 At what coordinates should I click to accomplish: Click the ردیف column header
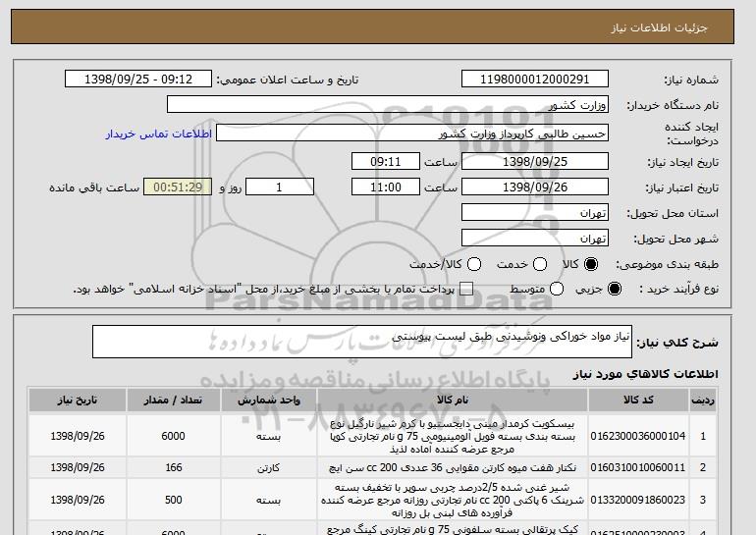click(702, 401)
